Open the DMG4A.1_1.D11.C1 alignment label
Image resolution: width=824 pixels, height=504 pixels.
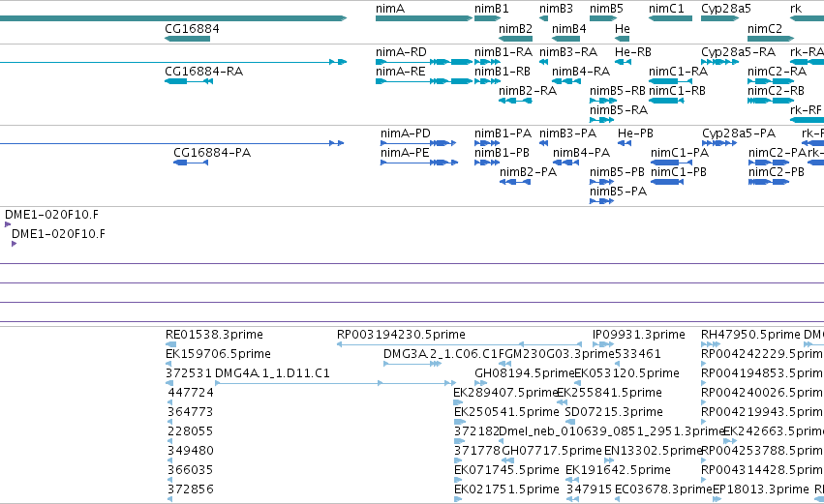pyautogui.click(x=272, y=373)
